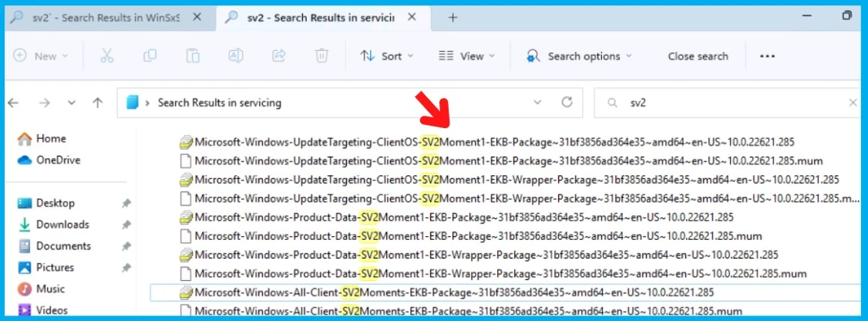Click the pin icon beside Downloads
Image resolution: width=868 pixels, height=321 pixels.
coord(126,225)
